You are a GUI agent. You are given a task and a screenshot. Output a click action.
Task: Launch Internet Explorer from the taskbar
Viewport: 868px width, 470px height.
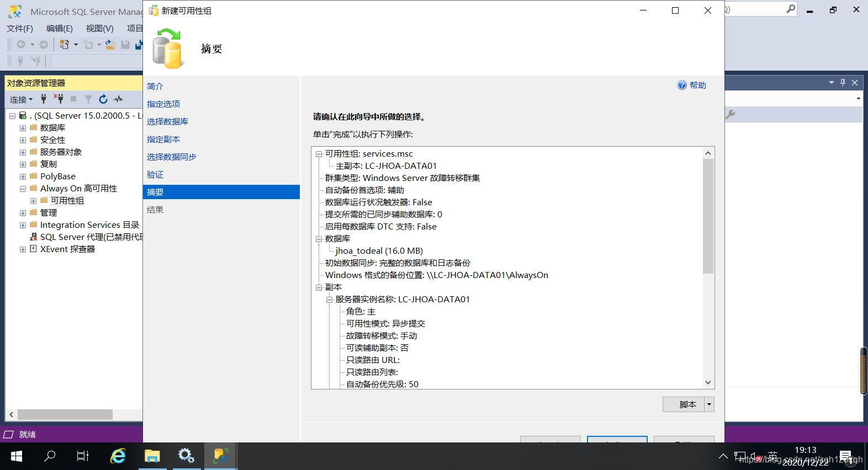pyautogui.click(x=118, y=456)
